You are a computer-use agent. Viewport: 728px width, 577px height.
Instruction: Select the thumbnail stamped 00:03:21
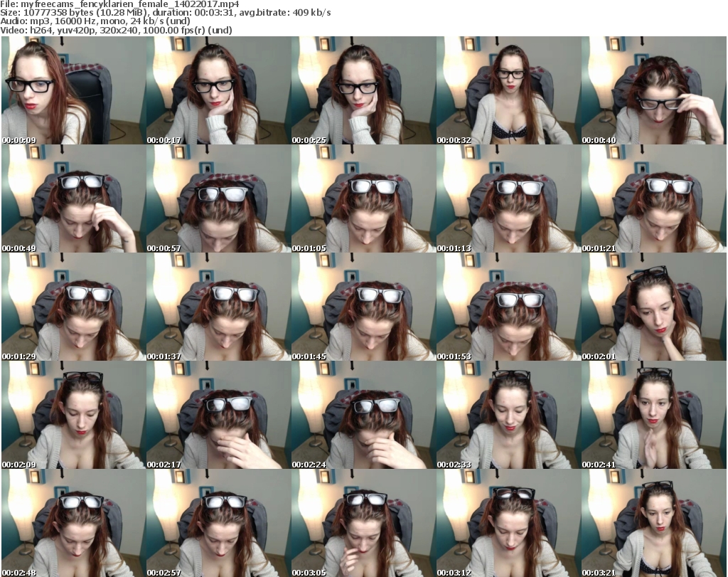[x=654, y=523]
